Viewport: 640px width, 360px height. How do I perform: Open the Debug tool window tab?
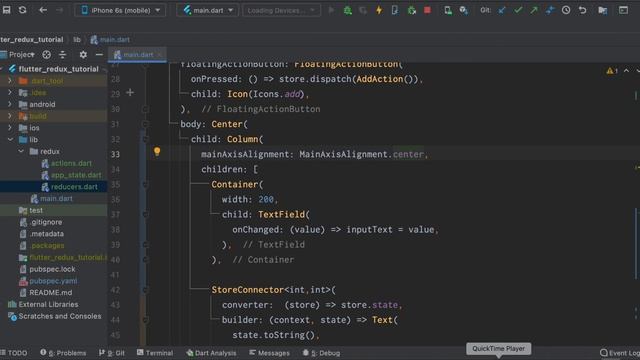tap(322, 353)
